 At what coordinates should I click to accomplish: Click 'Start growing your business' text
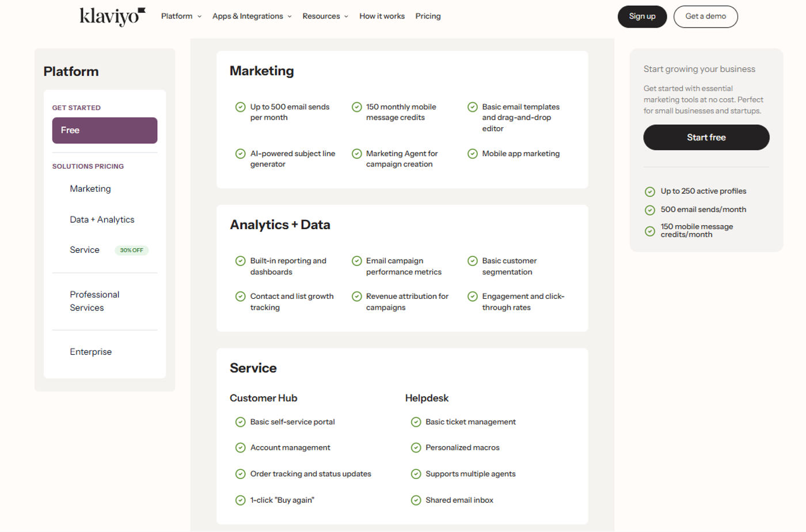[x=699, y=69]
